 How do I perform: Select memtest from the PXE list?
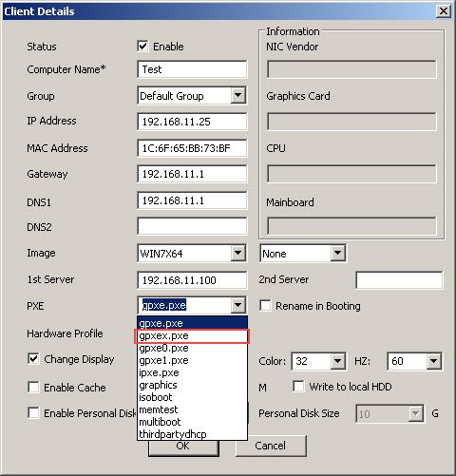tap(192, 409)
